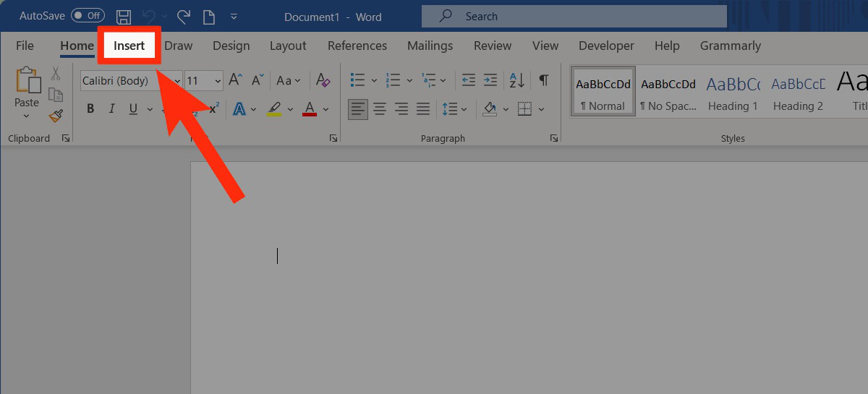Open the Change Case Aa menu
The height and width of the screenshot is (394, 868).
[x=288, y=80]
